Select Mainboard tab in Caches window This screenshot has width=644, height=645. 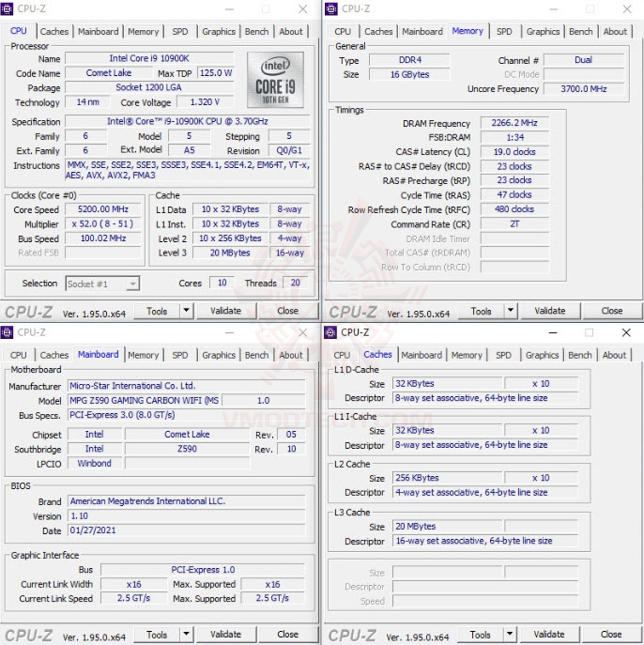pyautogui.click(x=422, y=355)
